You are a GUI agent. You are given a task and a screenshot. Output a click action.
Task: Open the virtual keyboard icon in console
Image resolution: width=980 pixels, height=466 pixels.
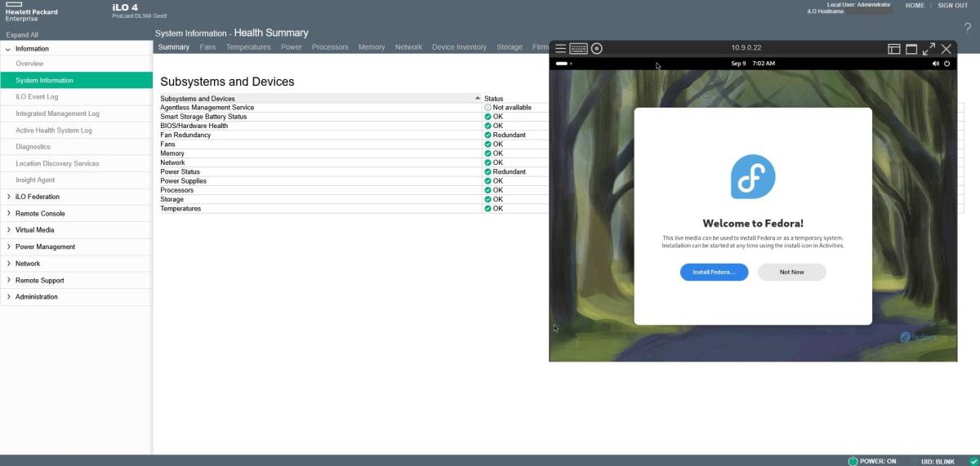tap(578, 48)
